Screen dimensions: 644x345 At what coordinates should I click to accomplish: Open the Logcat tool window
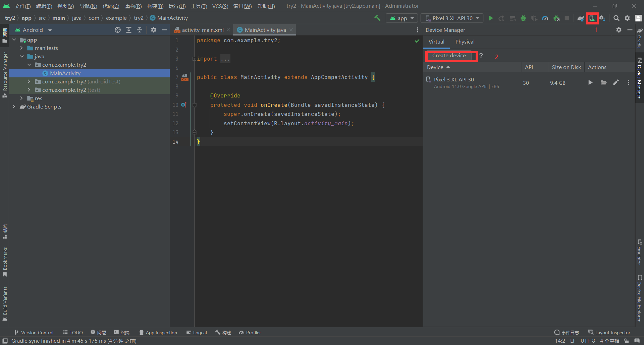coord(197,333)
